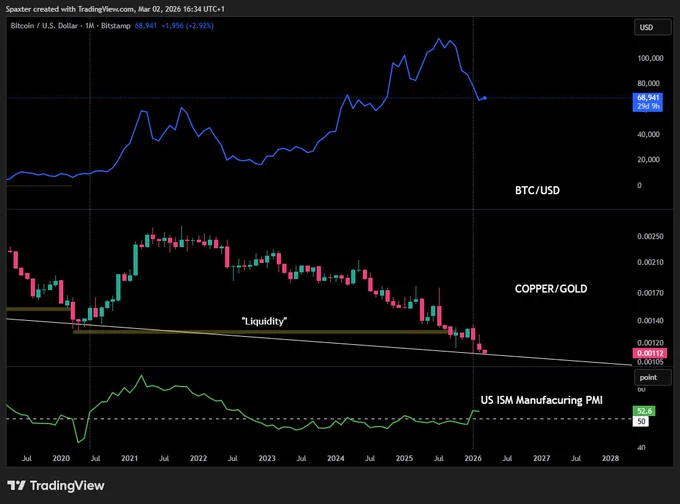Click the TradingView logo

pos(56,485)
